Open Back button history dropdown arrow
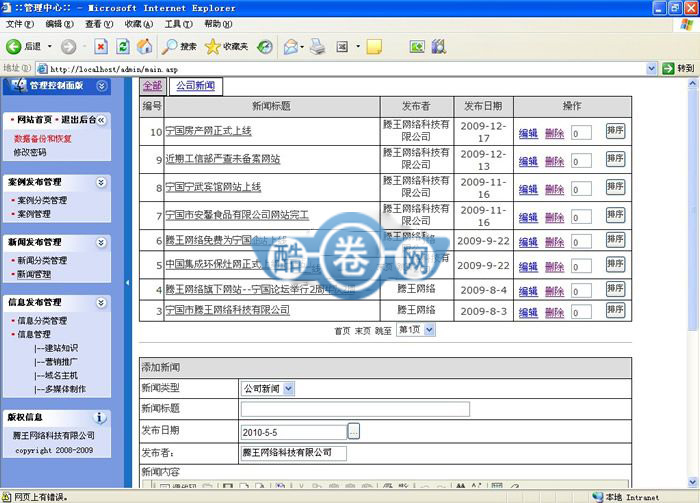Screen dimensions: 700x503 [x=50, y=46]
